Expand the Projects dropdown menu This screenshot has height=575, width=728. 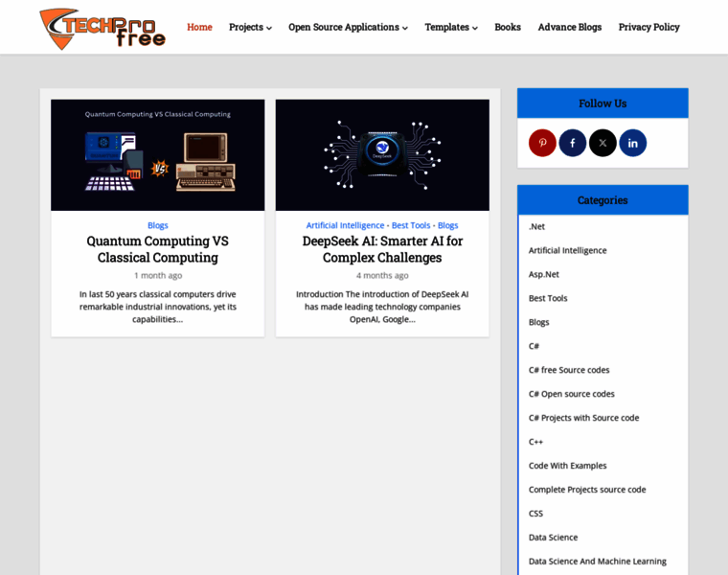click(x=250, y=28)
